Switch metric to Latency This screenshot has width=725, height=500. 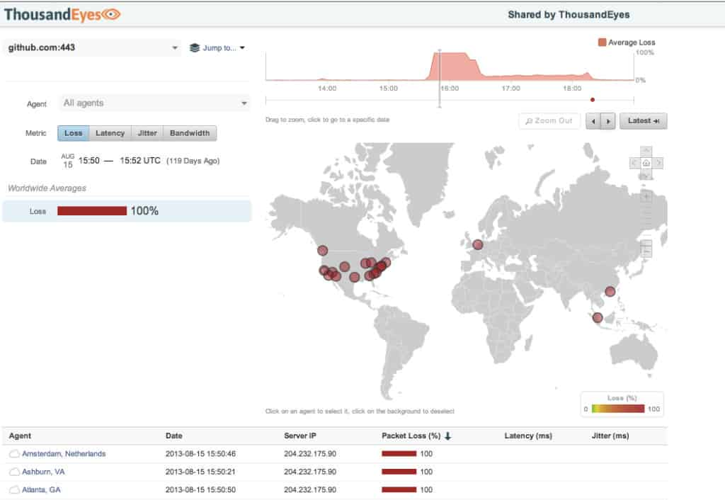tap(110, 133)
